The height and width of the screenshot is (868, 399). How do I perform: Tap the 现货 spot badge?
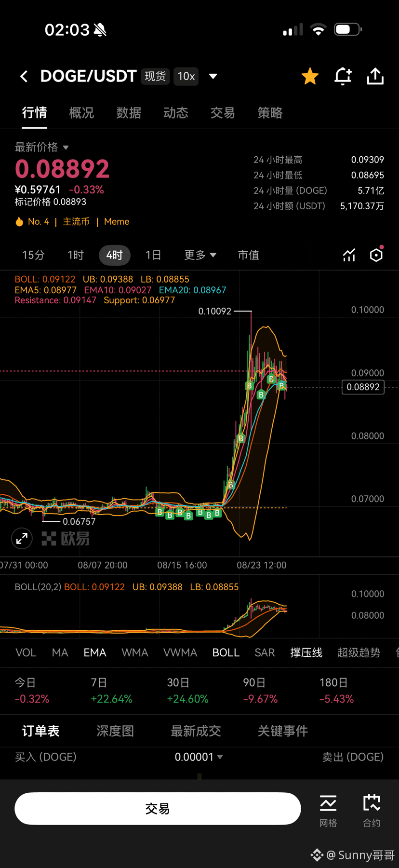pyautogui.click(x=155, y=76)
